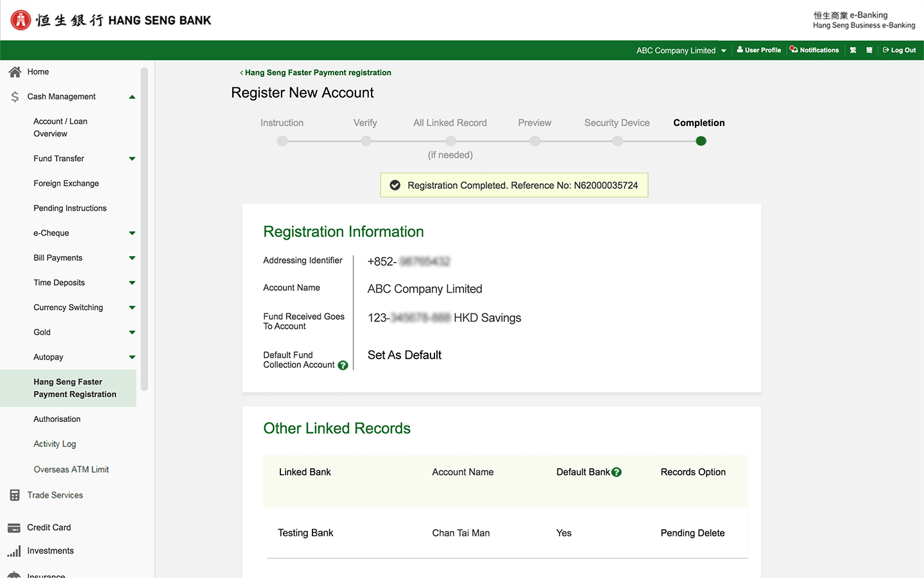Click the sidebar vertical scrollbar

pyautogui.click(x=144, y=229)
